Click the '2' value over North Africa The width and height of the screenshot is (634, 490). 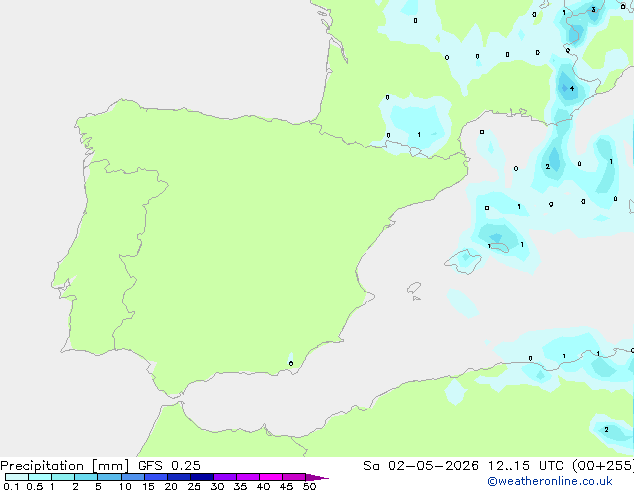tap(606, 429)
